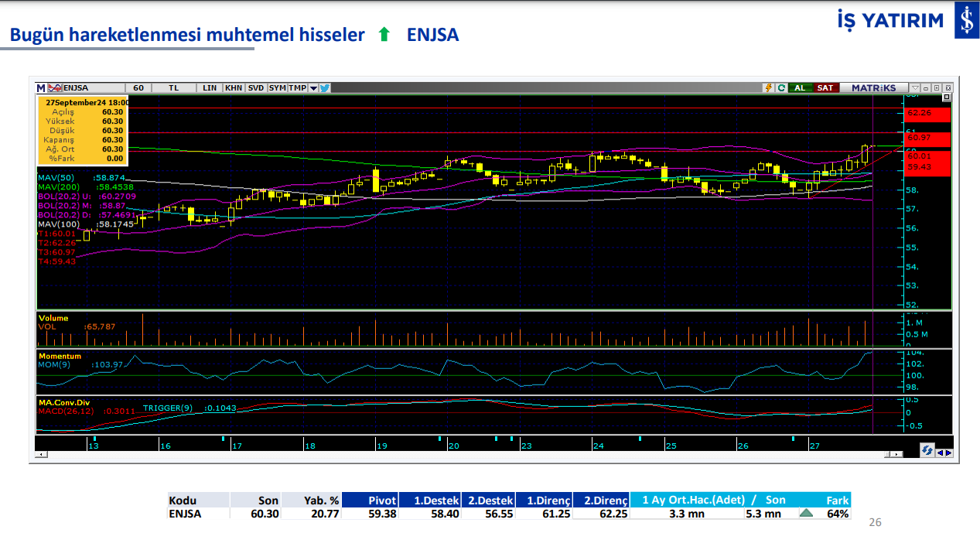The image size is (980, 533).
Task: Click the Twitter bird icon
Action: (325, 88)
